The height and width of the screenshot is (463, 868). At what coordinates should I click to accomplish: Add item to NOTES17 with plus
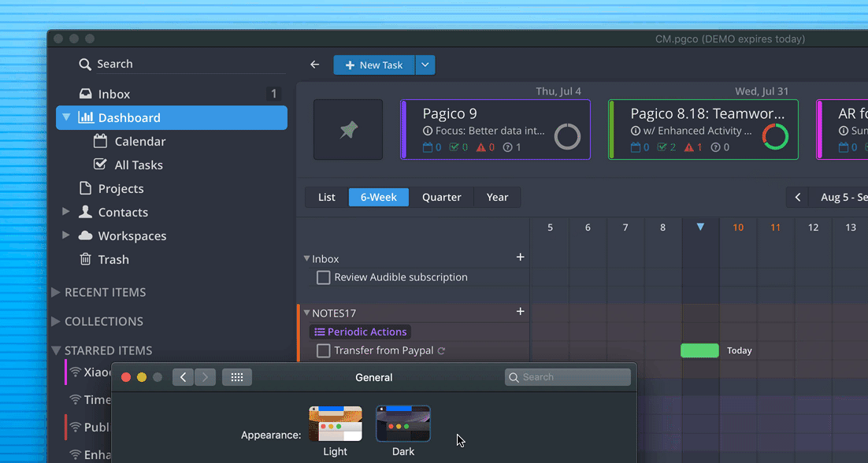point(521,312)
